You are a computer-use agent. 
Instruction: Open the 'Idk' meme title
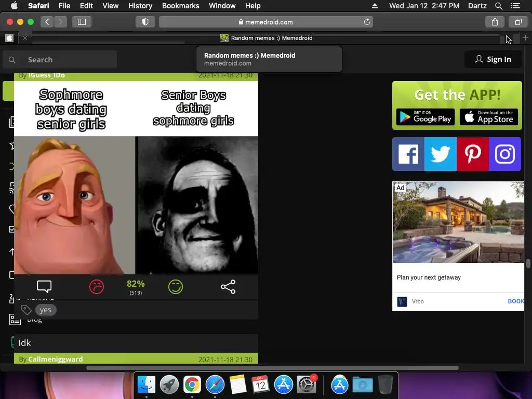tap(24, 343)
